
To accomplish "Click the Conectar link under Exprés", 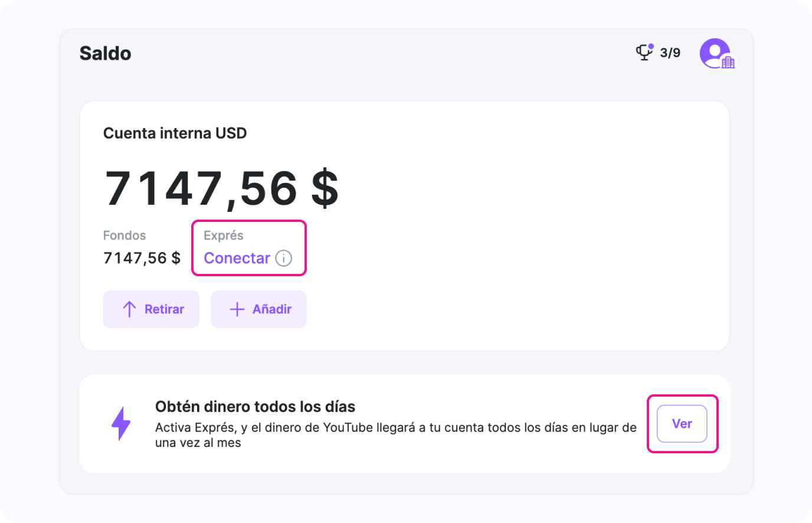I will tap(237, 259).
